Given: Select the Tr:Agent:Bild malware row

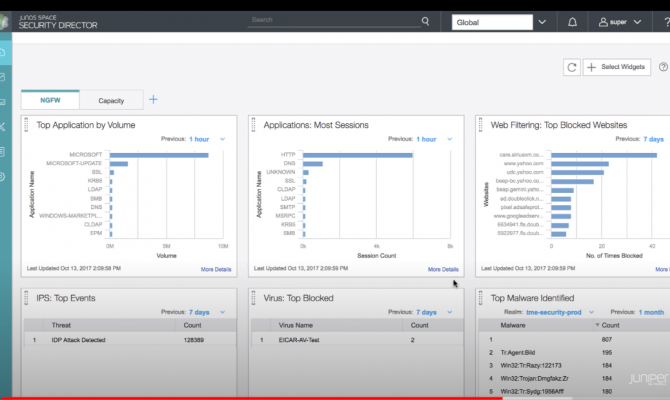Looking at the screenshot, I should [x=574, y=353].
